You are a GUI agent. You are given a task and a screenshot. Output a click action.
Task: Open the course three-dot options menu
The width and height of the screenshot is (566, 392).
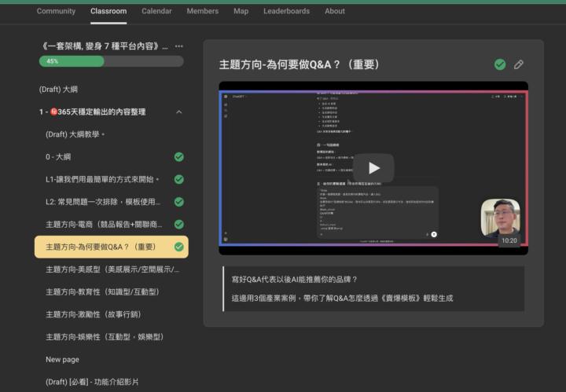click(x=178, y=46)
